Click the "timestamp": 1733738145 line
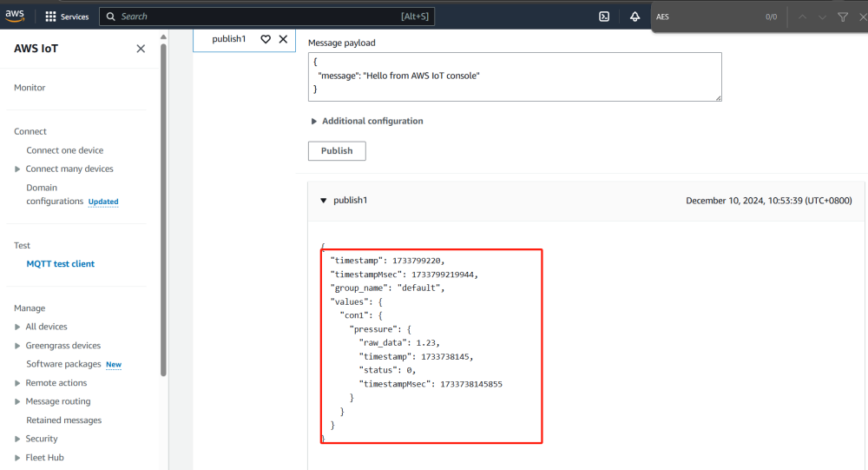This screenshot has width=868, height=470. [417, 357]
